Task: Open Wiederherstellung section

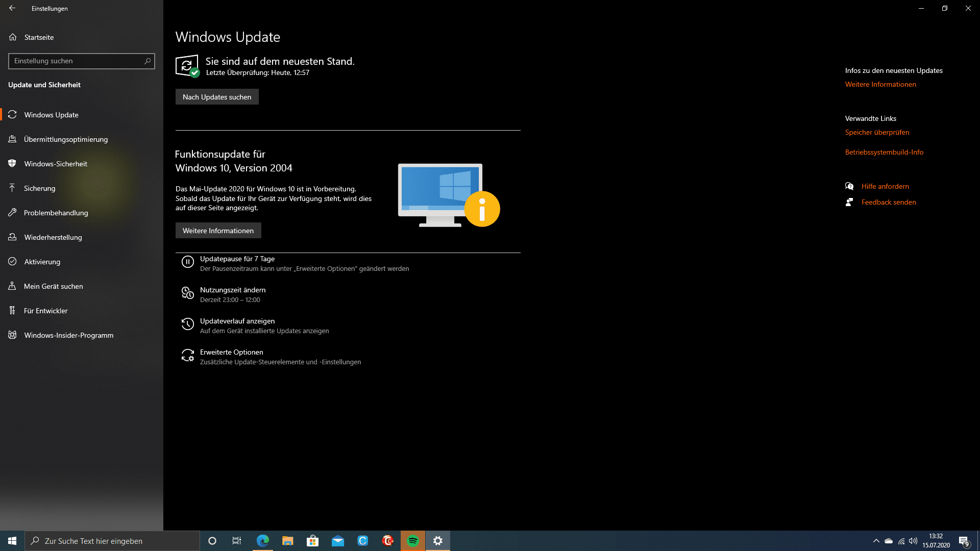Action: pyautogui.click(x=82, y=237)
